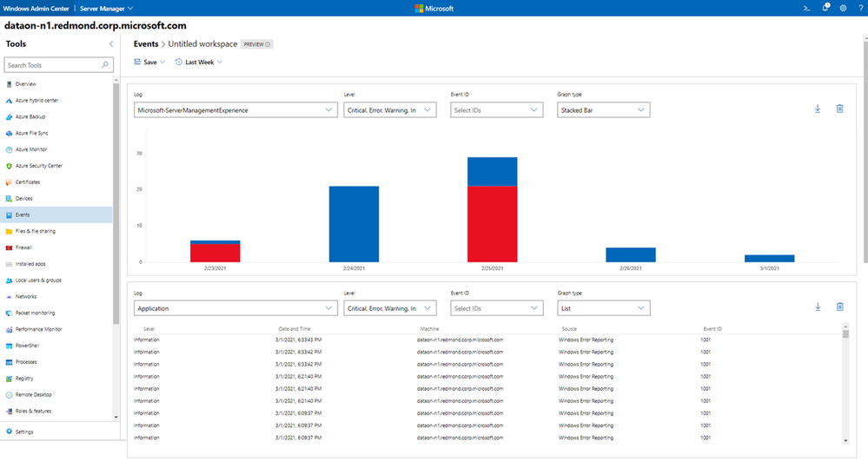
Task: Expand Server Manager dropdown in header
Action: pos(106,9)
